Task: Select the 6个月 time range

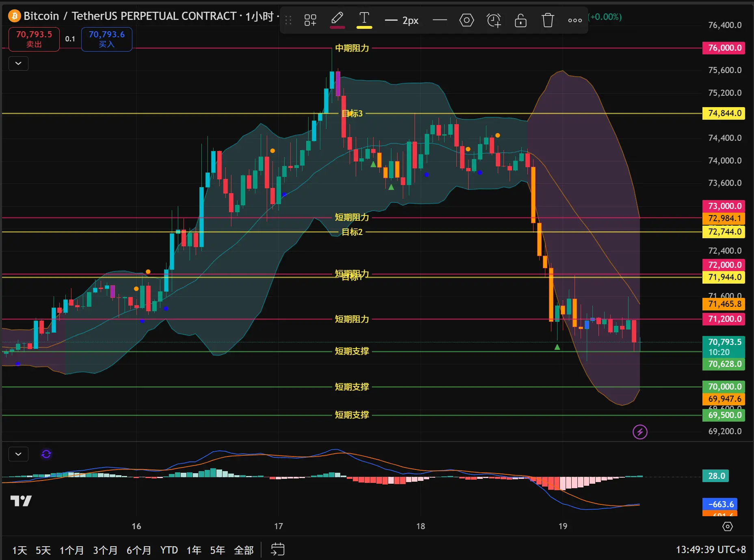Action: tap(138, 550)
